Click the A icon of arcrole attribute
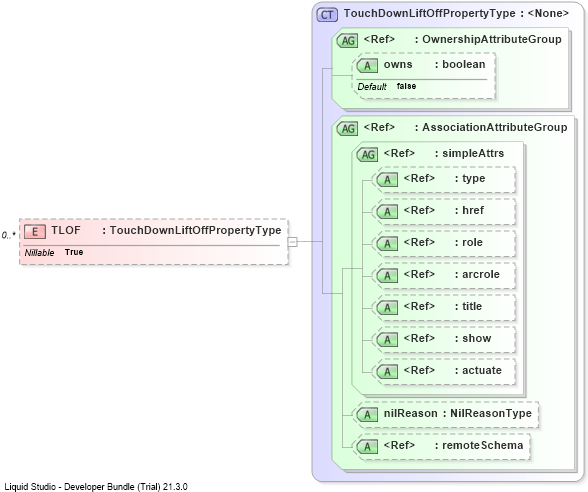 (x=387, y=276)
